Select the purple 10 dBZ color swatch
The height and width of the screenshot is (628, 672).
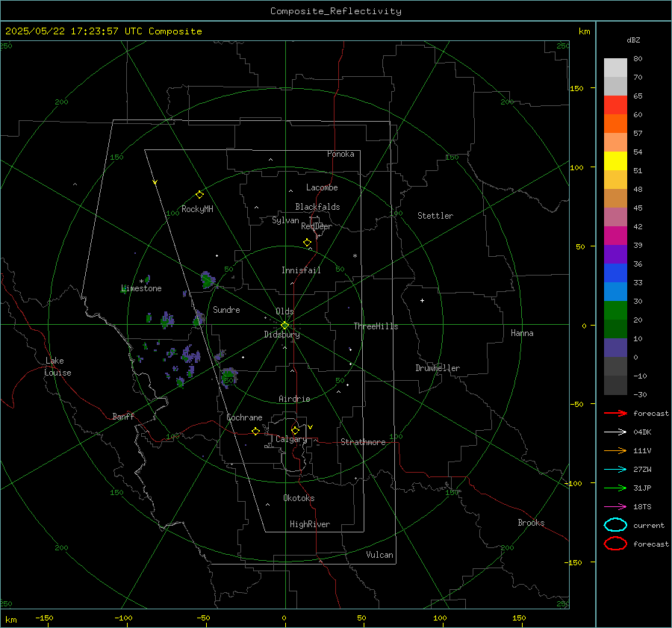click(615, 347)
